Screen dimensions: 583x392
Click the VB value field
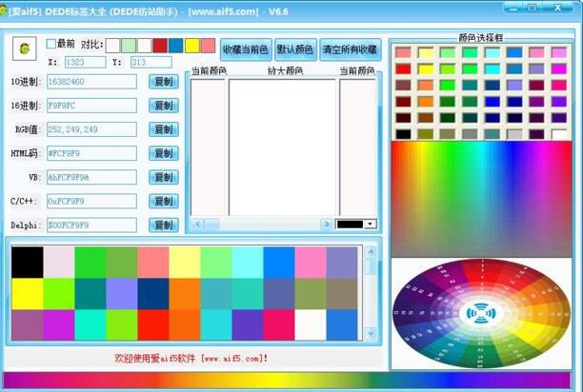(x=91, y=177)
